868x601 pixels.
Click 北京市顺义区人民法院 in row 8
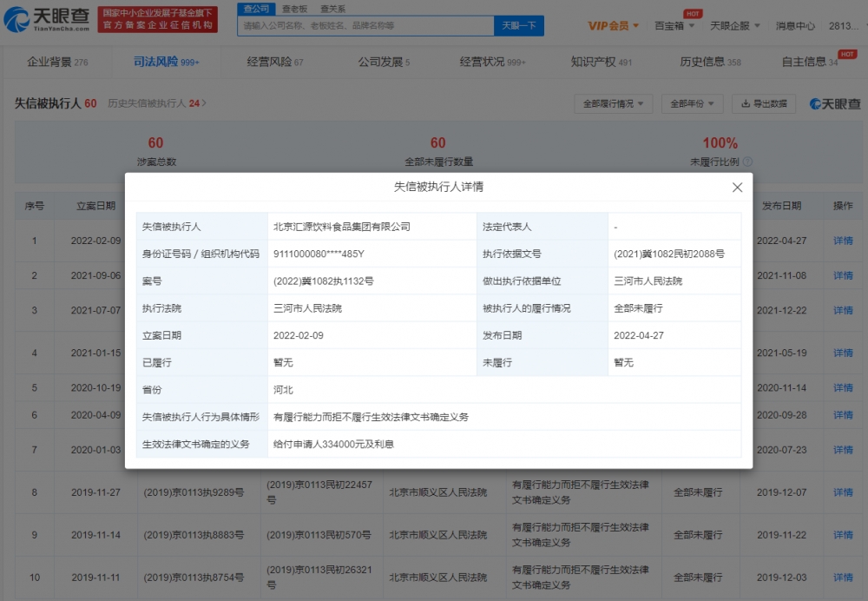437,492
